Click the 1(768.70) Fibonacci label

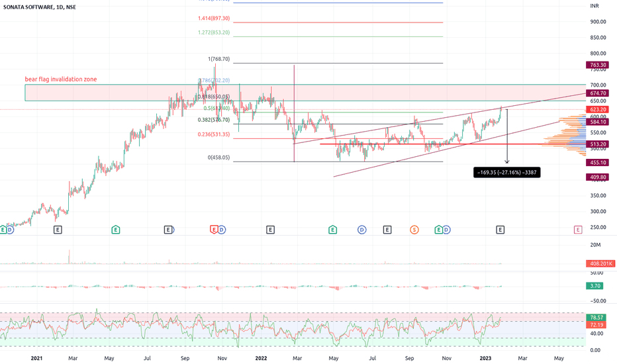point(218,59)
